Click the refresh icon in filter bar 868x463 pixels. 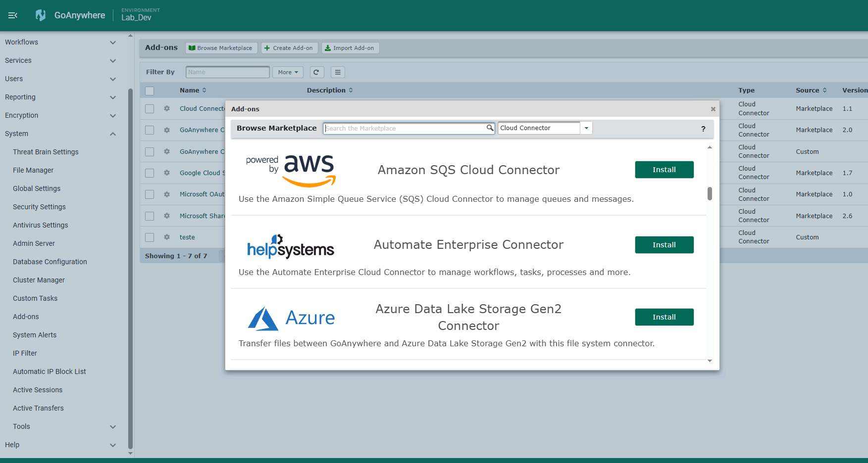click(316, 72)
